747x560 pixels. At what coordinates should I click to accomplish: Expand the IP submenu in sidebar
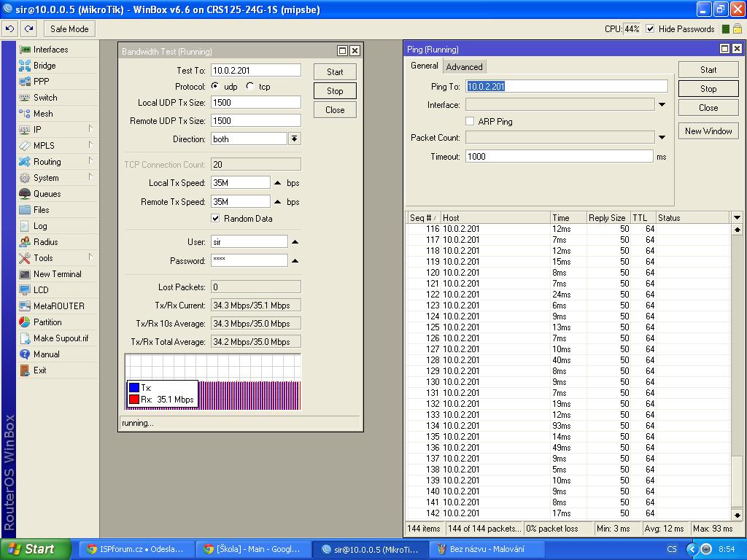90,128
